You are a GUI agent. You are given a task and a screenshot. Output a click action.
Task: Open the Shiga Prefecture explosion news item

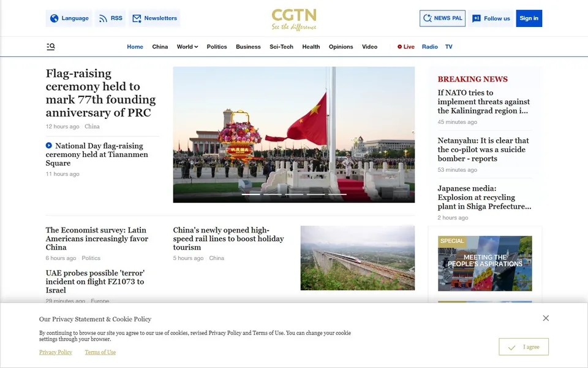pos(484,197)
